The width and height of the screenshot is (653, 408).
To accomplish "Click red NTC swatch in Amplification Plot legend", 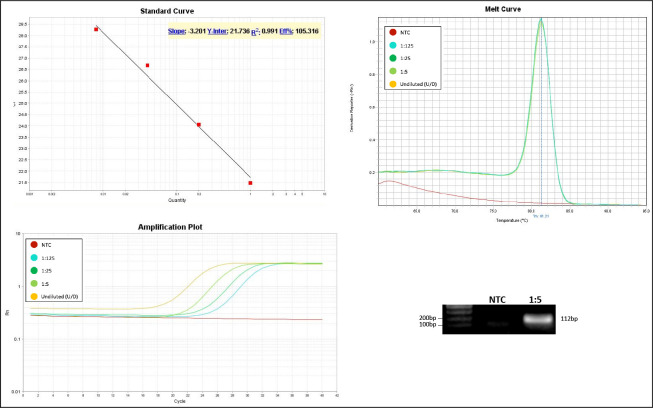I will click(x=34, y=244).
